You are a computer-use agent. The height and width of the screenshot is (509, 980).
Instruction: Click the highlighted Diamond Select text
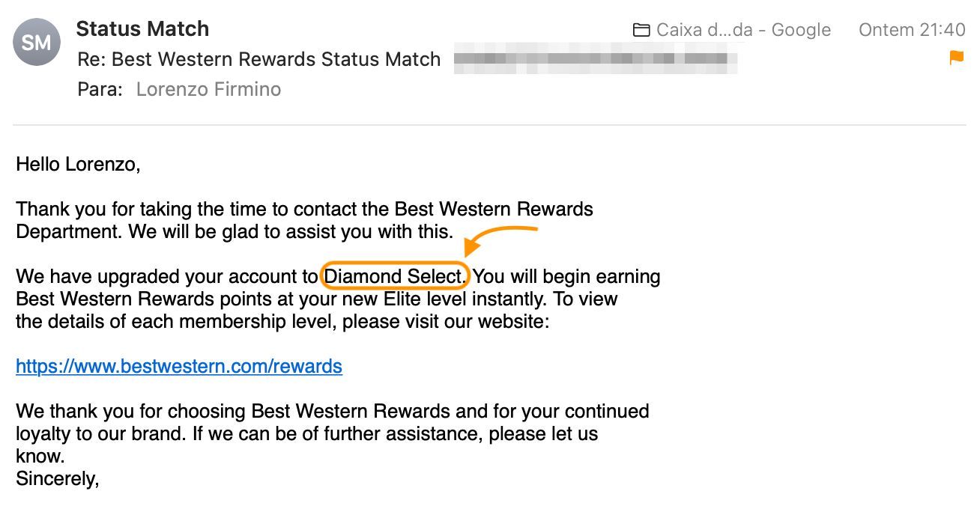pyautogui.click(x=395, y=277)
